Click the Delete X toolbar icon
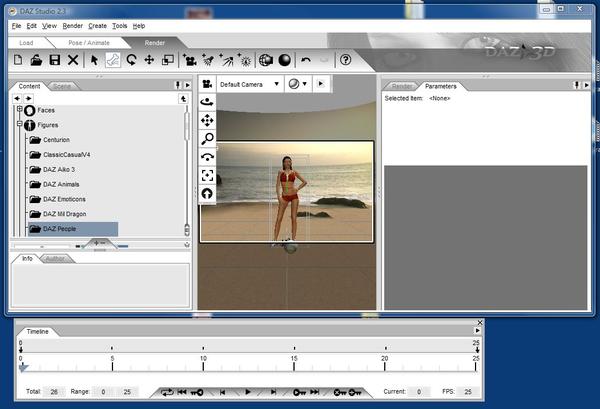Image resolution: width=600 pixels, height=409 pixels. (73, 60)
